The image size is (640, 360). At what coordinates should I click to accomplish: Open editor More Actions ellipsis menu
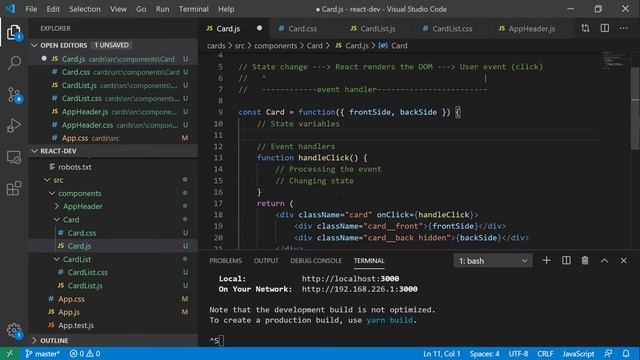623,28
